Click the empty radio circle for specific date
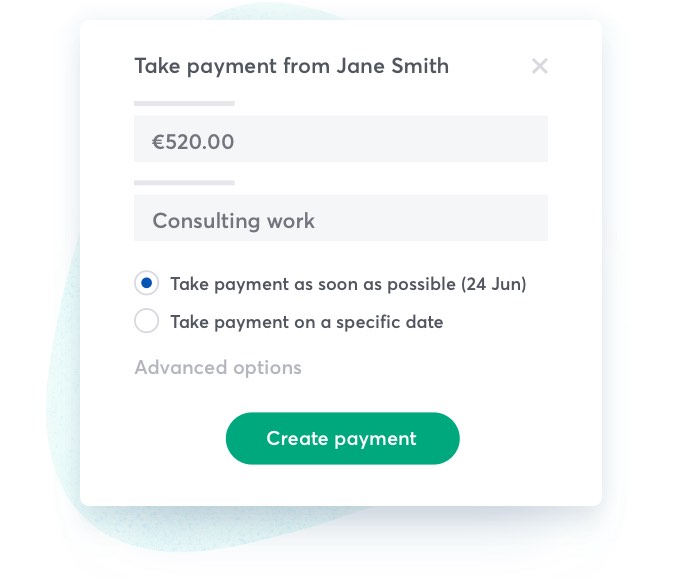This screenshot has width=680, height=580. click(x=146, y=321)
